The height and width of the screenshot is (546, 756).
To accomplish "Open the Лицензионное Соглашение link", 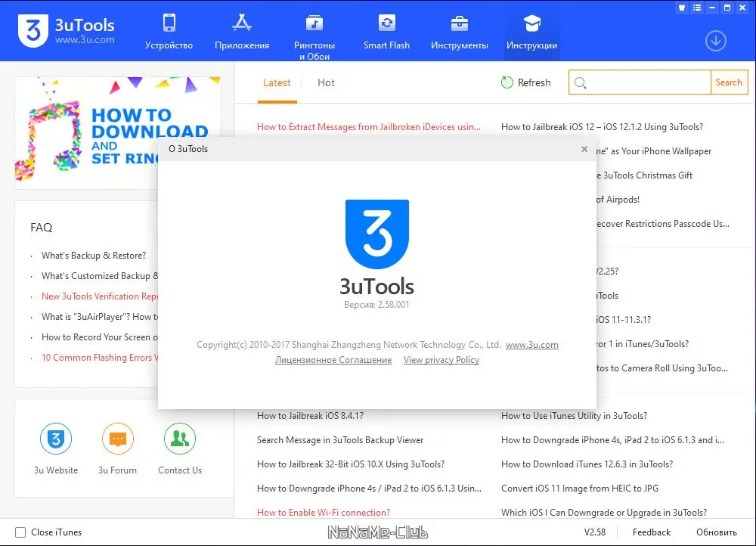I will click(x=333, y=360).
